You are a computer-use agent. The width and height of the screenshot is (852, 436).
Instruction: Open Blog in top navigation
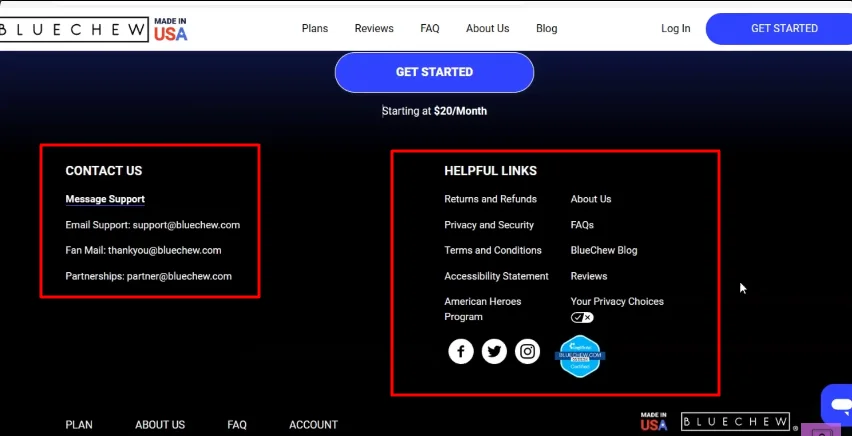pos(546,28)
